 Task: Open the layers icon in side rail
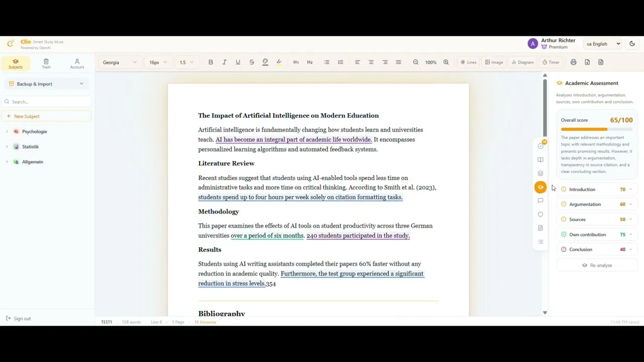pyautogui.click(x=540, y=173)
